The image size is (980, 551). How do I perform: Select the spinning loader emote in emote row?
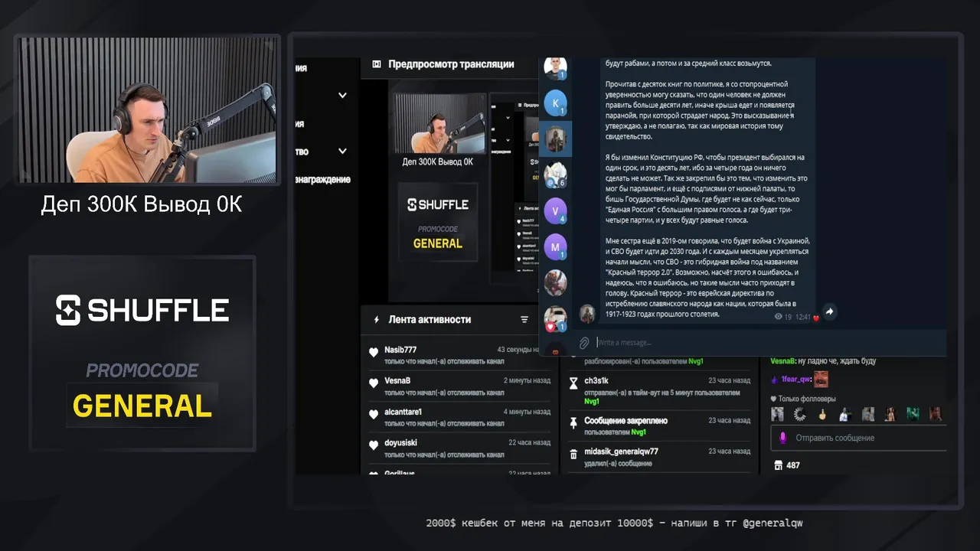pos(800,414)
